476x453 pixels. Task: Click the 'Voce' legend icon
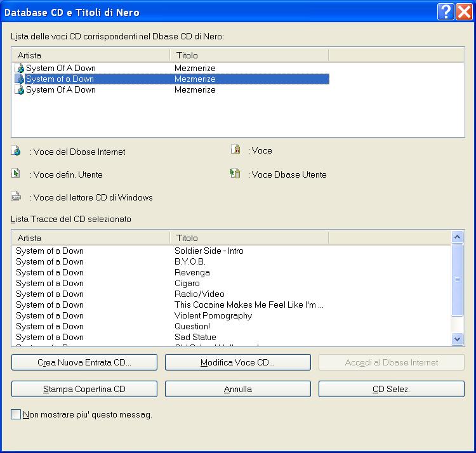(x=235, y=150)
